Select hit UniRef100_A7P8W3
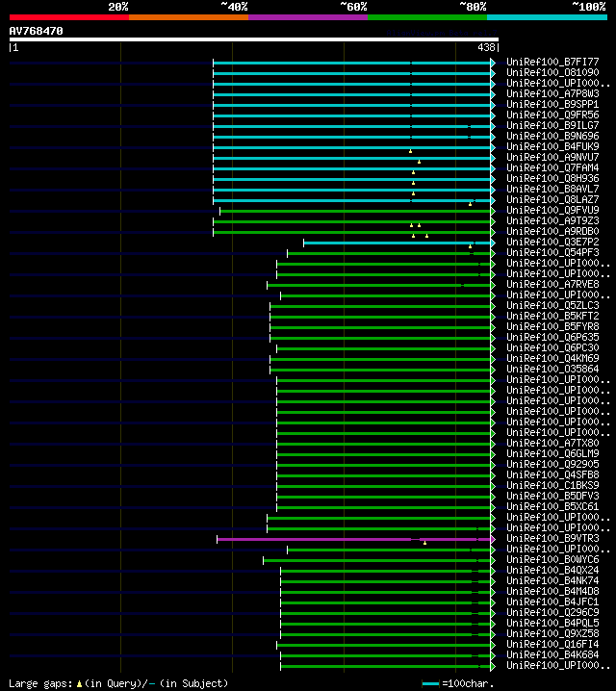Viewport: 616px width, 691px height. [x=552, y=93]
